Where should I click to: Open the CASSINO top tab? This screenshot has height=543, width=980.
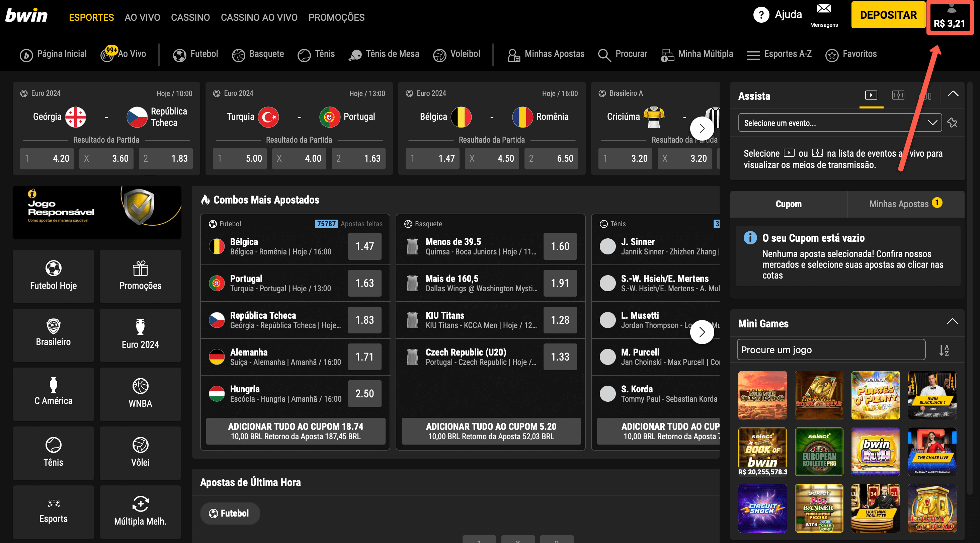coord(190,17)
